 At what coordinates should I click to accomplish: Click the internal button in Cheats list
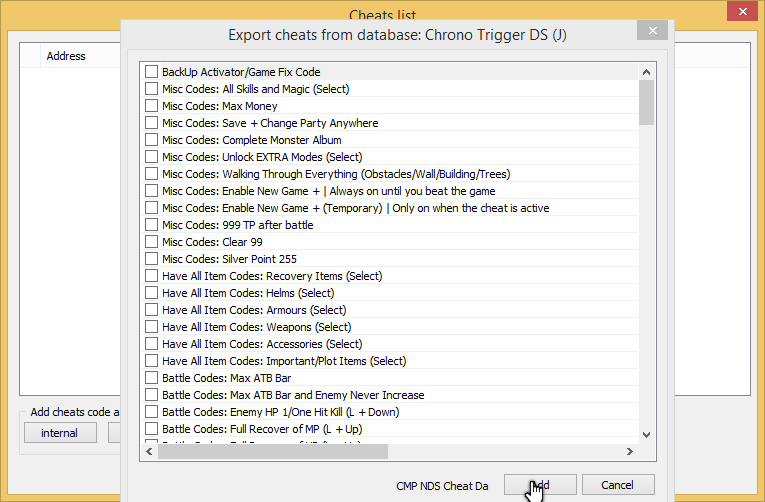pyautogui.click(x=60, y=433)
